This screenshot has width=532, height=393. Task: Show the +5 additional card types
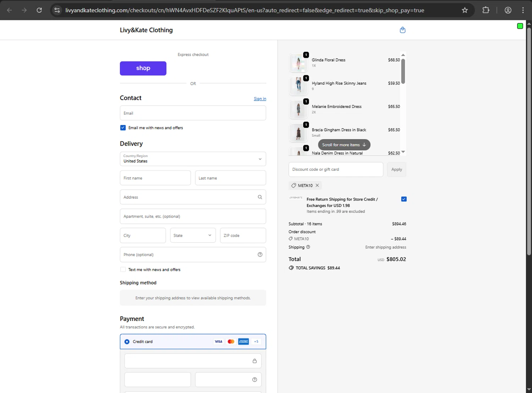256,342
